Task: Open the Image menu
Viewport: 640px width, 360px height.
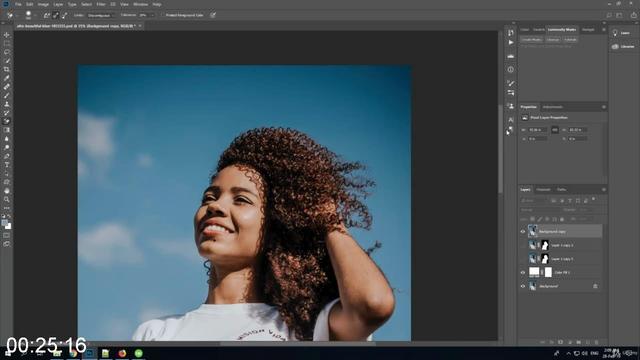Action: pyautogui.click(x=43, y=4)
